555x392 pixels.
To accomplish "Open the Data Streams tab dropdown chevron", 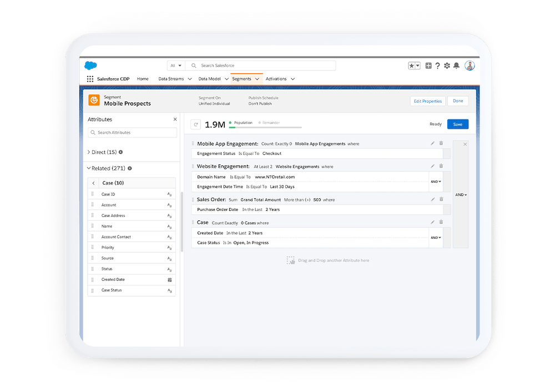I will 190,79.
